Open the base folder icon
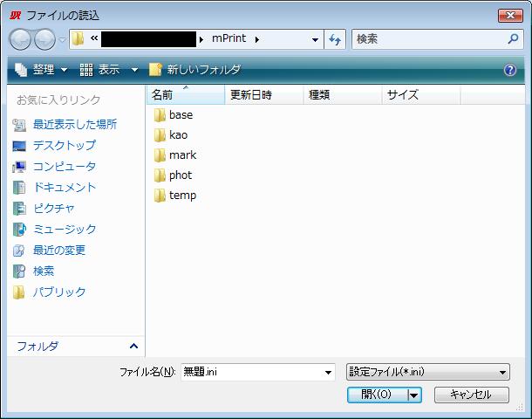The width and height of the screenshot is (532, 419). pos(160,115)
